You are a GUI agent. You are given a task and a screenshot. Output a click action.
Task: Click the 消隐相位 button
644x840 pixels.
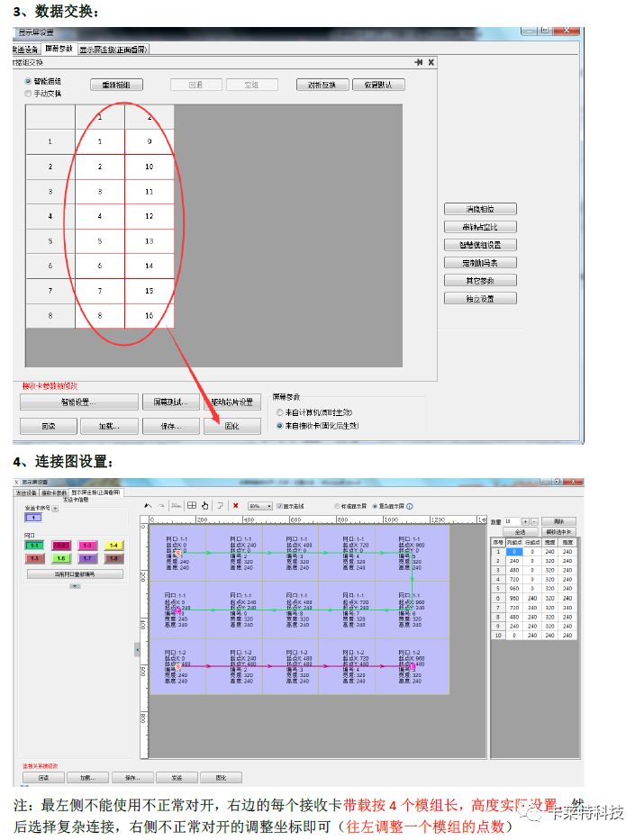point(480,209)
